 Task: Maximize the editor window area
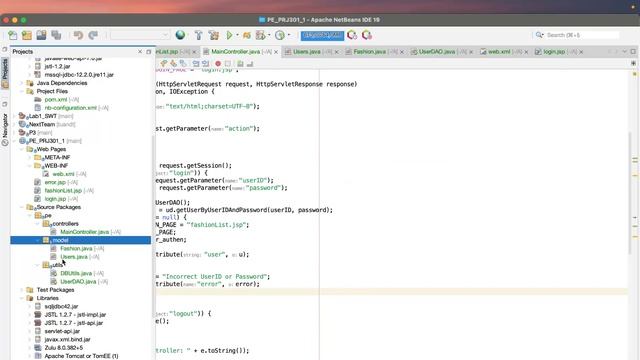click(633, 51)
